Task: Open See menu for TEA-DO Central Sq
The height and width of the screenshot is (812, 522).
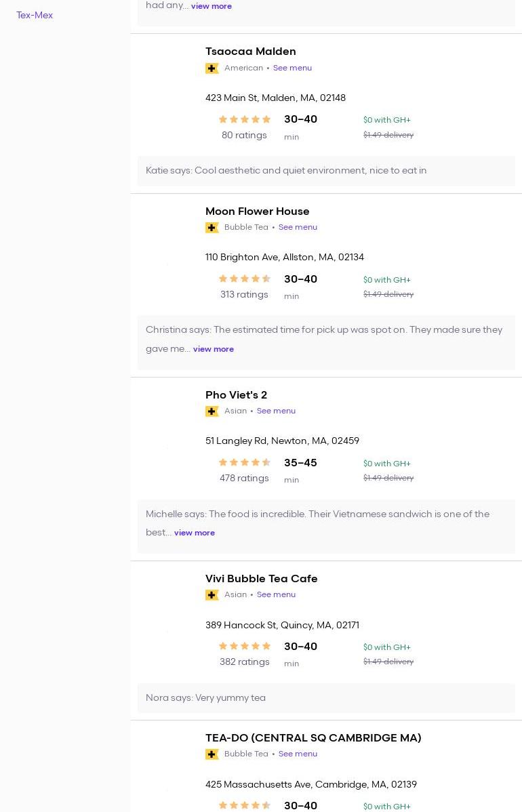Action: point(298,754)
